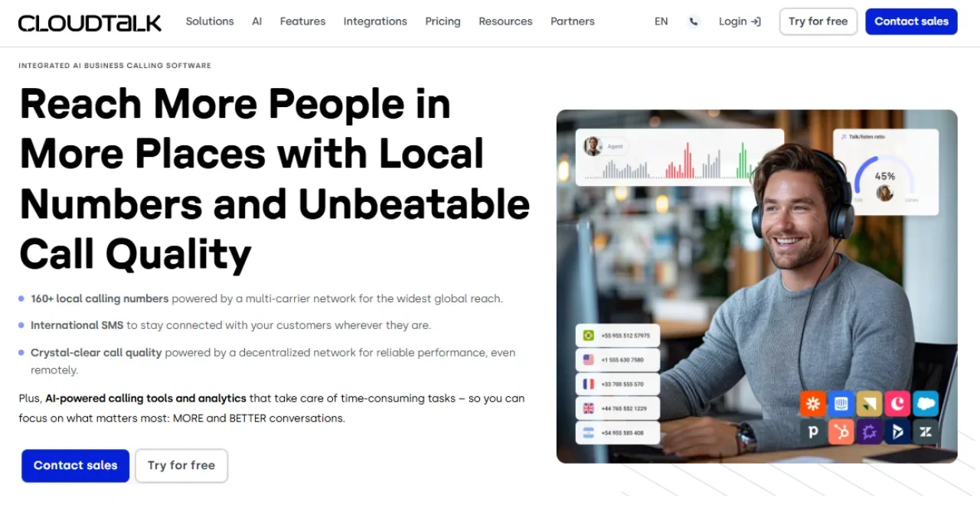Open the Partners navigation item

click(573, 21)
